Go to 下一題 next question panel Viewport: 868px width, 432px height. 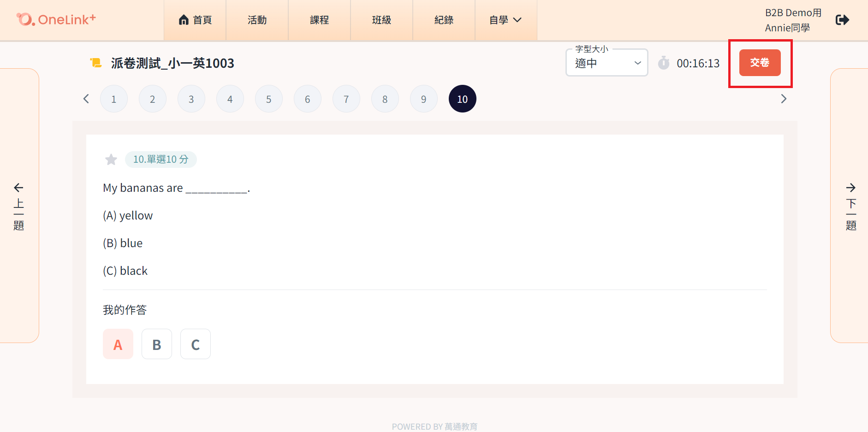tap(850, 206)
